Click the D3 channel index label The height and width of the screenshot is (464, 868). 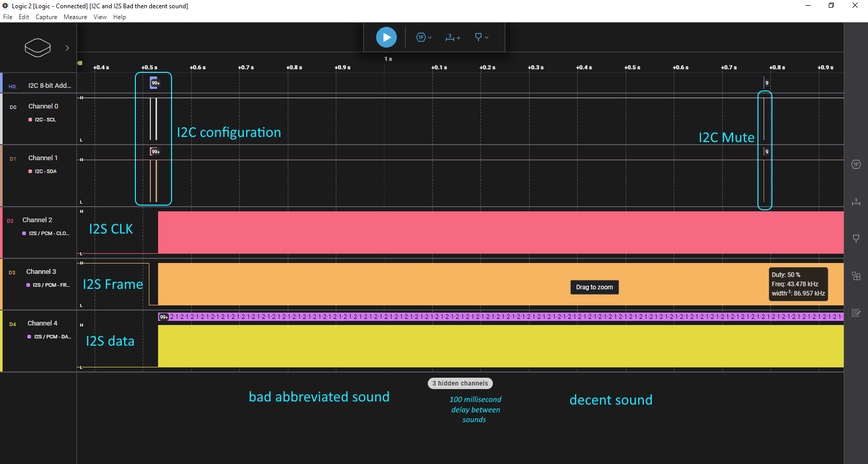click(12, 272)
